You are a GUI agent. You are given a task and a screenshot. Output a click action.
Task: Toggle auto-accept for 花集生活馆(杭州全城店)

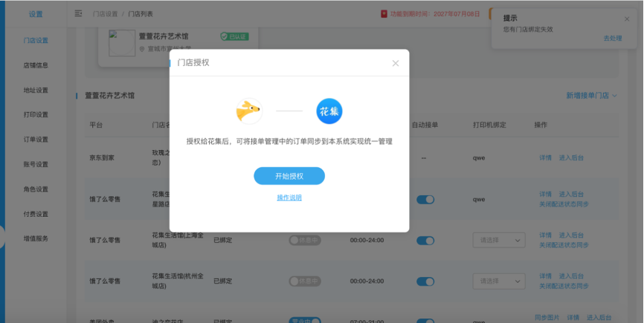point(425,281)
